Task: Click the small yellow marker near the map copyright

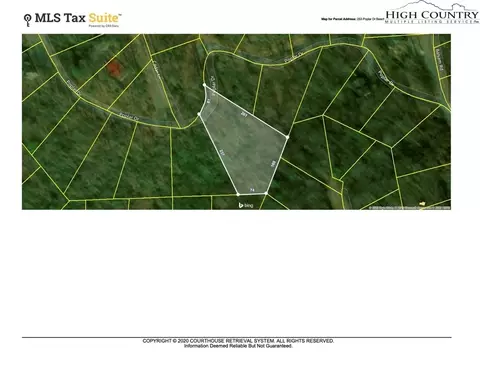Action: click(422, 203)
